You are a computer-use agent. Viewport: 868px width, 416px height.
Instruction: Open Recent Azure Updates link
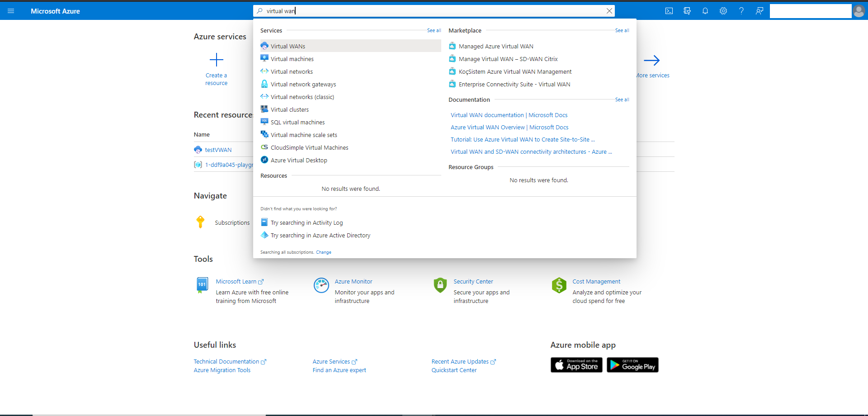click(460, 362)
